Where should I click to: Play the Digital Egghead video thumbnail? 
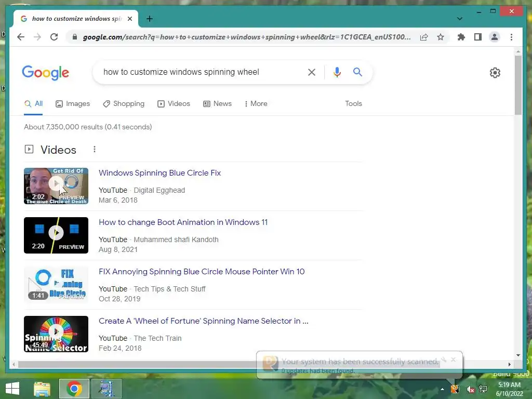(56, 186)
